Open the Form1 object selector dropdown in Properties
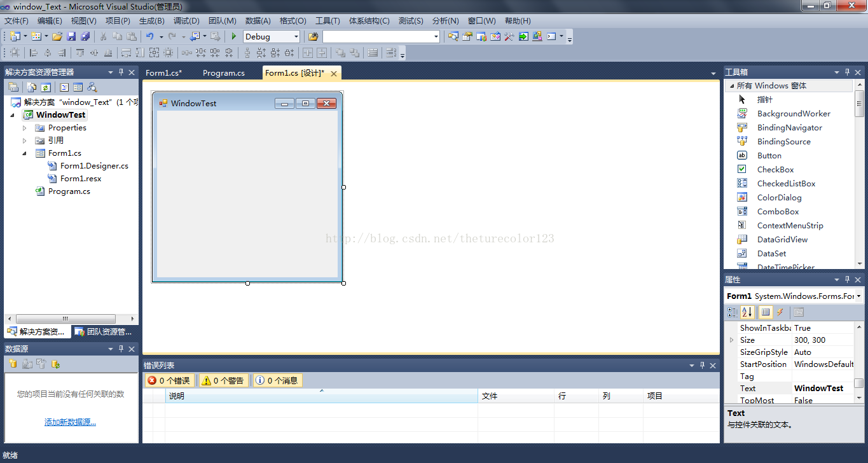Screen dimensions: 868x463 coord(858,296)
